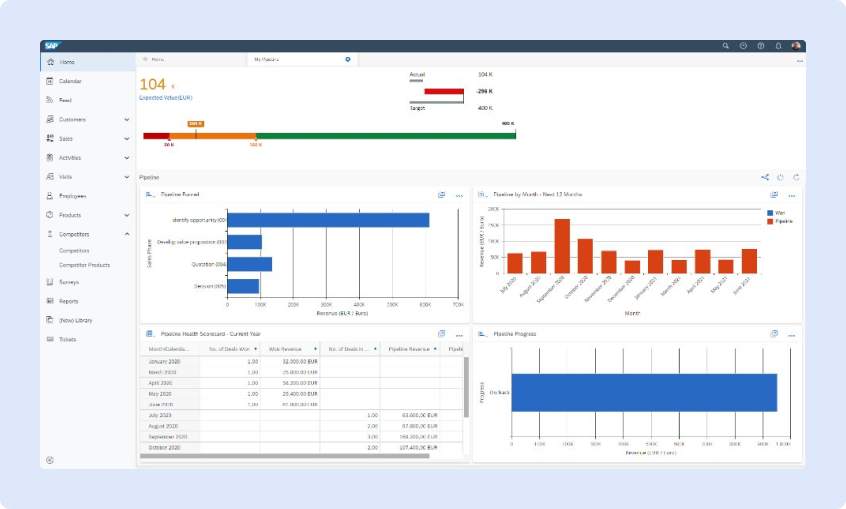Expand the Products menu chevron
This screenshot has width=846, height=509.
127,215
